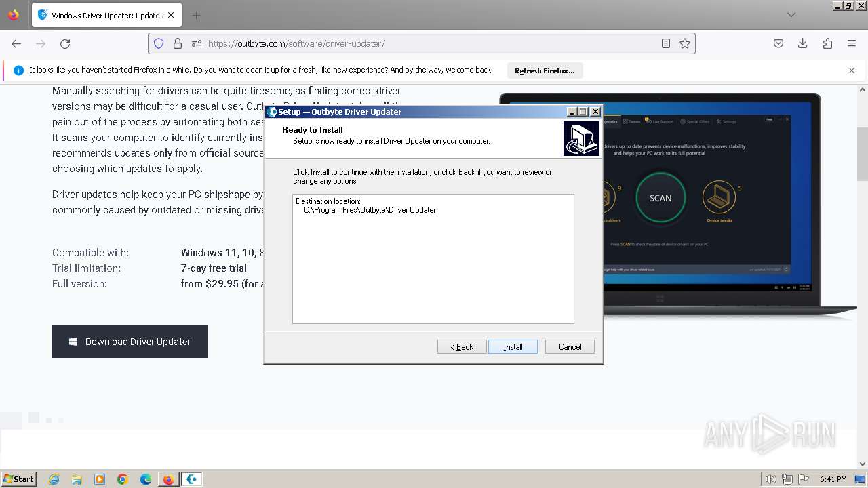Viewport: 868px width, 488px height.
Task: Dismiss the Firefox refresh notification bar
Action: pos(852,70)
